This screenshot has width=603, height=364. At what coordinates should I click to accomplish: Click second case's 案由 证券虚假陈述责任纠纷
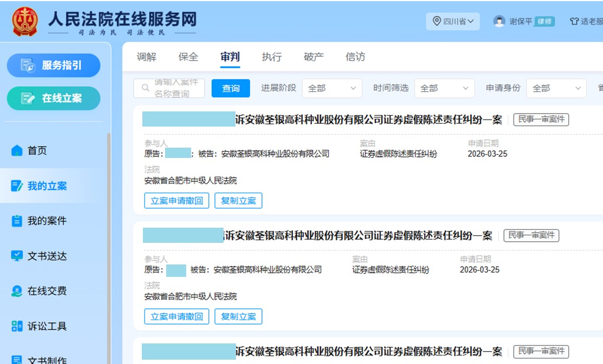point(391,270)
